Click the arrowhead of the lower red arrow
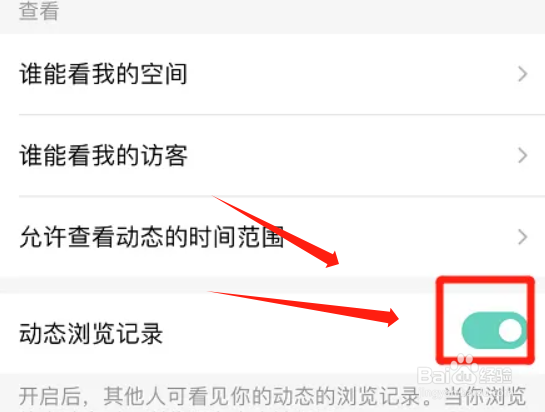The width and height of the screenshot is (545, 412). tap(391, 317)
